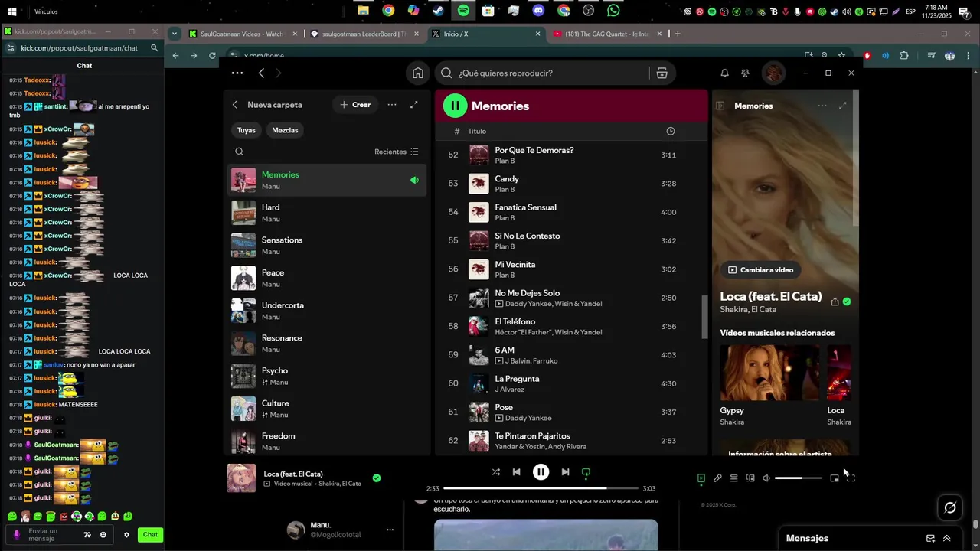Open the Sensations playlist
Viewport: 980px width, 551px height.
[327, 246]
